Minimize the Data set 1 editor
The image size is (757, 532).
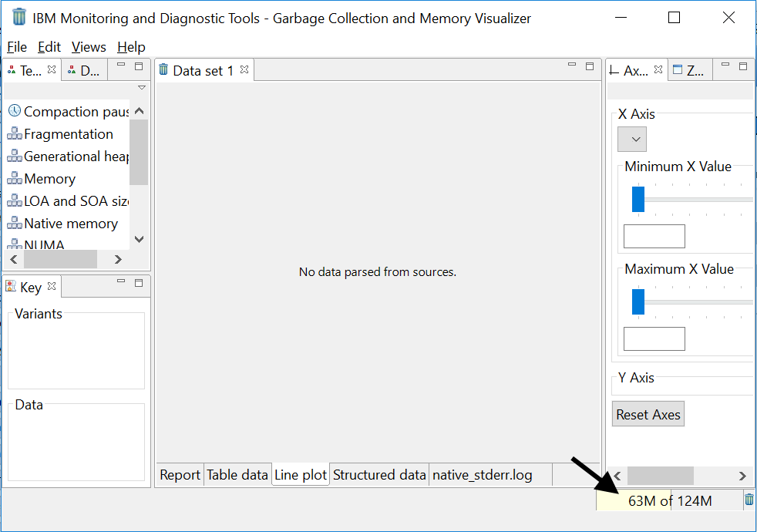pos(572,65)
